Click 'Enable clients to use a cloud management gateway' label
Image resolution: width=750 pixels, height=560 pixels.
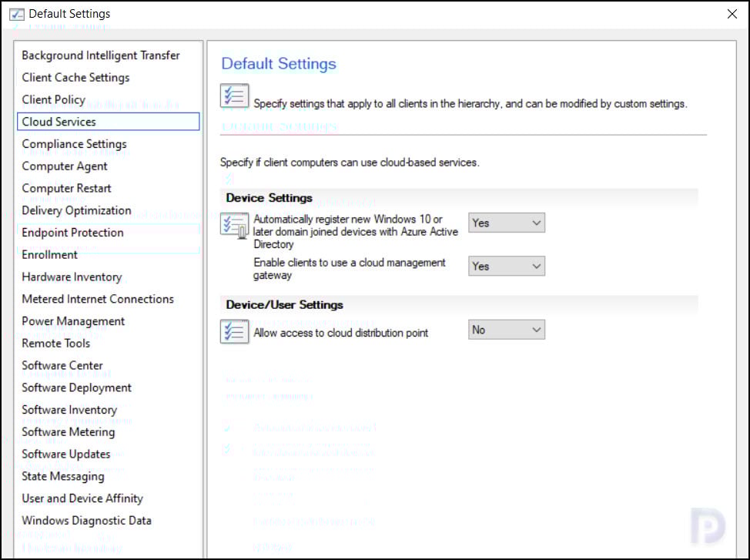click(x=350, y=269)
